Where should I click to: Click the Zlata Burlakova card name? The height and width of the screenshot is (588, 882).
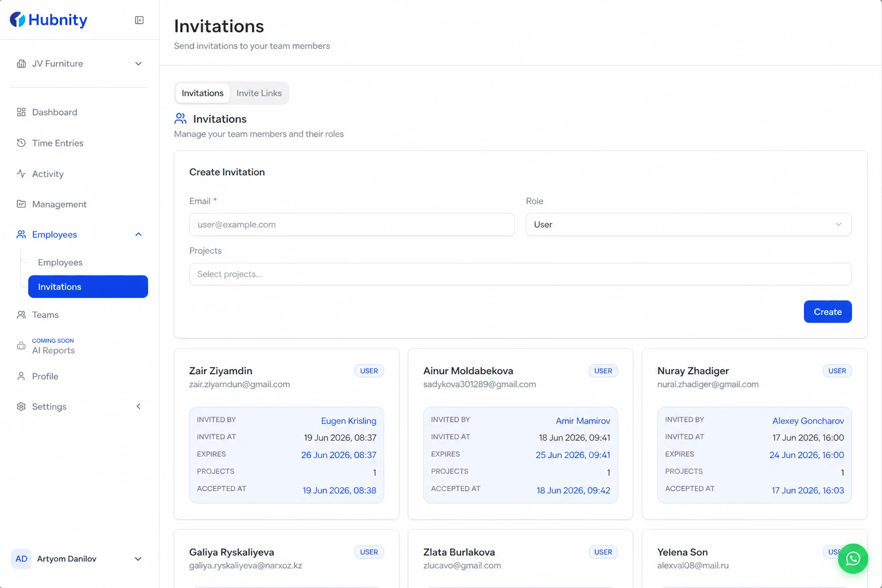point(459,552)
